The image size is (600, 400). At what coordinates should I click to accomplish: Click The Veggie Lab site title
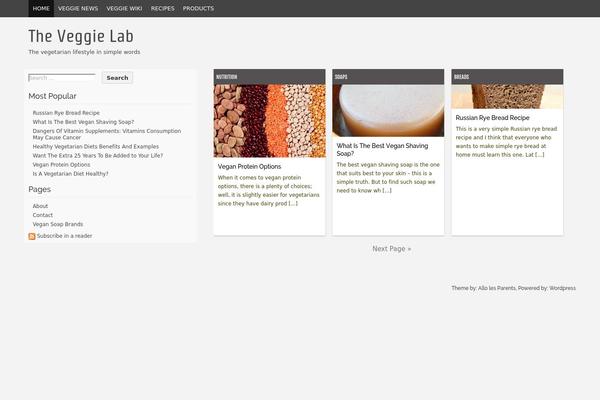click(x=81, y=36)
